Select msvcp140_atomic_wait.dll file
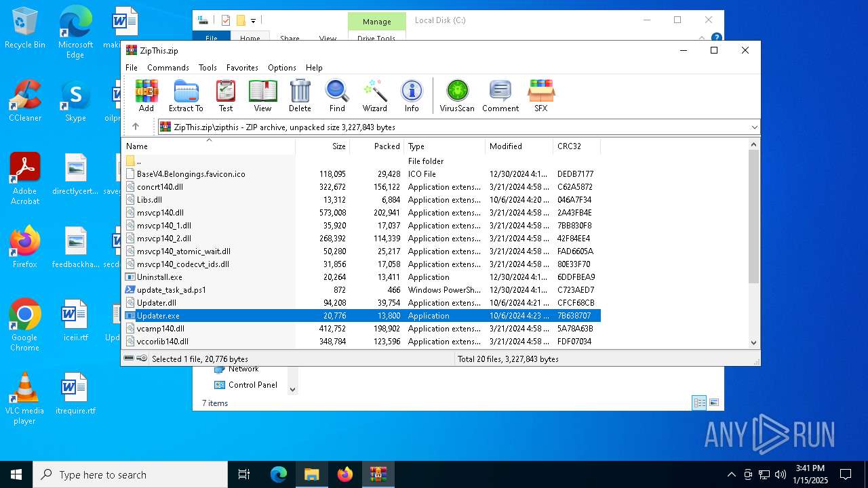868x488 pixels. coord(361,251)
